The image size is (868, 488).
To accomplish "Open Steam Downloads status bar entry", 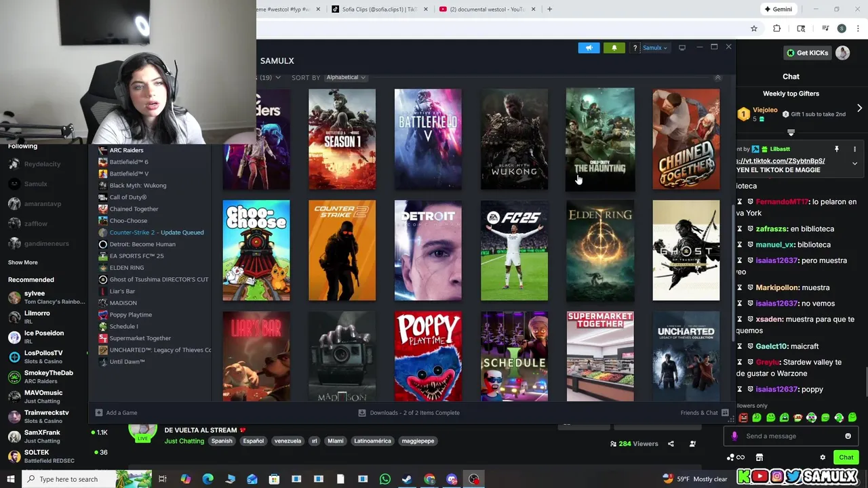I will [x=409, y=413].
